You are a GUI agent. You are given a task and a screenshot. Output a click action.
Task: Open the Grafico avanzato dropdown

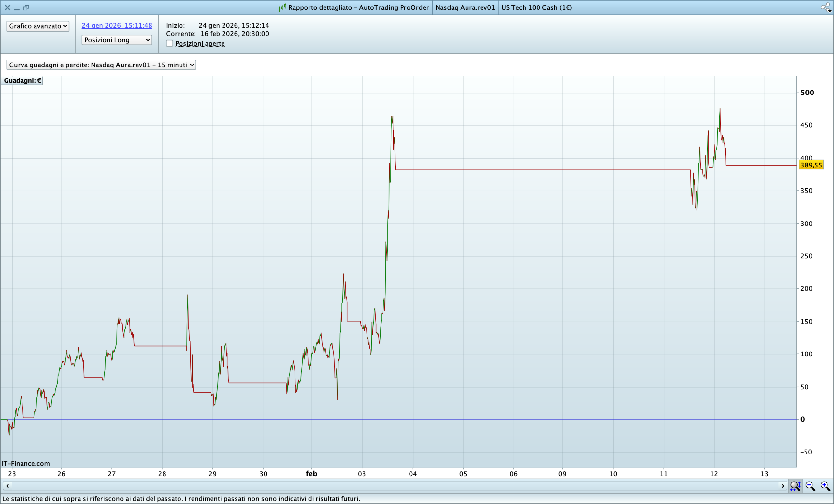[37, 26]
